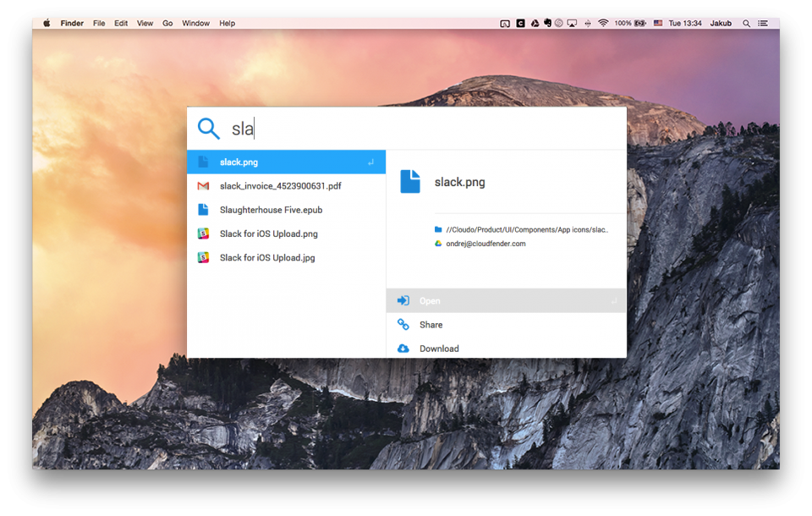Viewport: 812px width, 516px height.
Task: Click the Wi-Fi status icon
Action: tap(603, 24)
